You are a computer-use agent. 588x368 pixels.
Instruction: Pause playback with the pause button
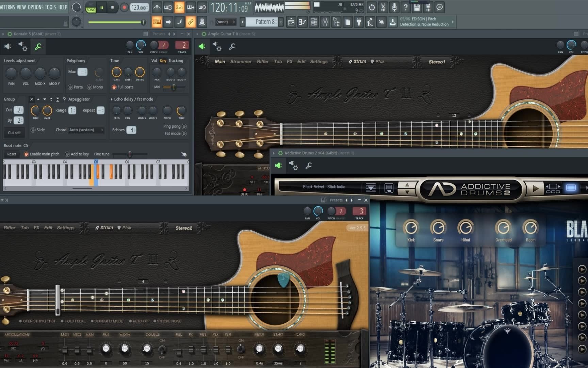(x=102, y=7)
